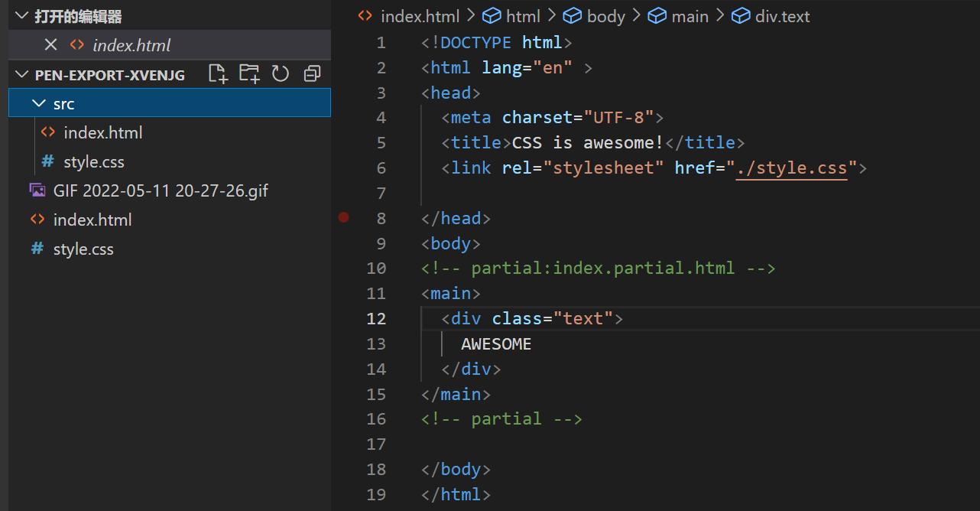Open the root-level index.html file
This screenshot has height=511, width=980.
click(92, 220)
